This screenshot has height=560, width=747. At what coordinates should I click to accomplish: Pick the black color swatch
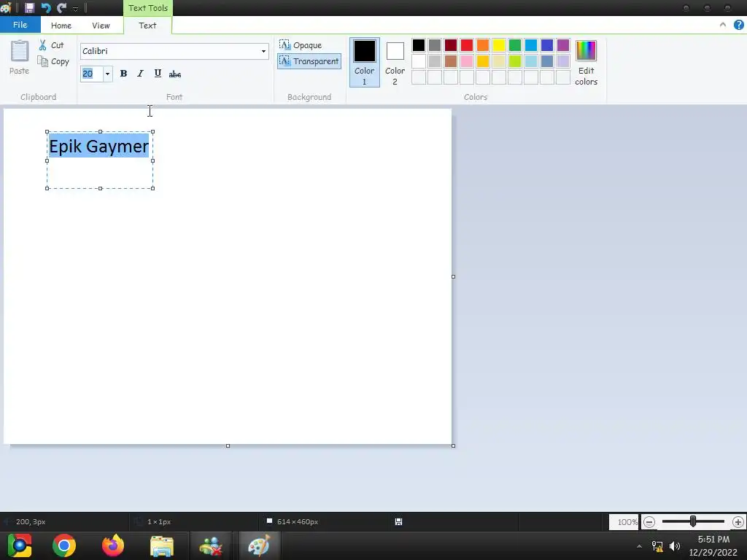(x=419, y=45)
